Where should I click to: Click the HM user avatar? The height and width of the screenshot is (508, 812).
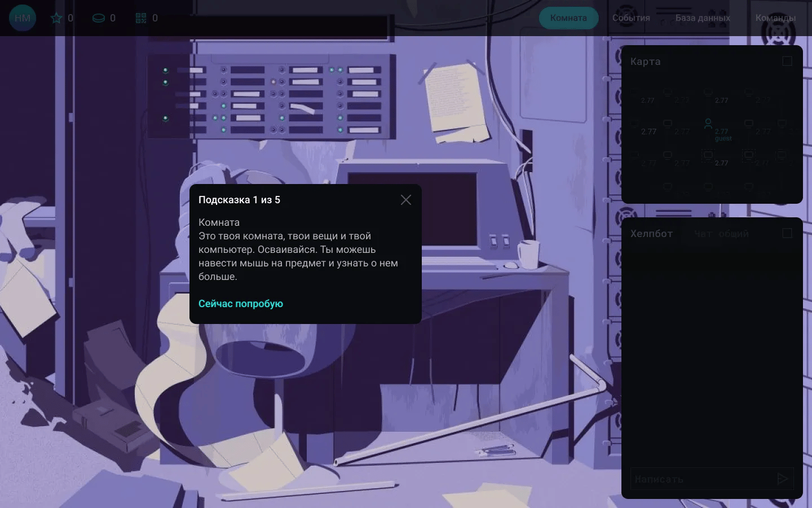coord(23,18)
